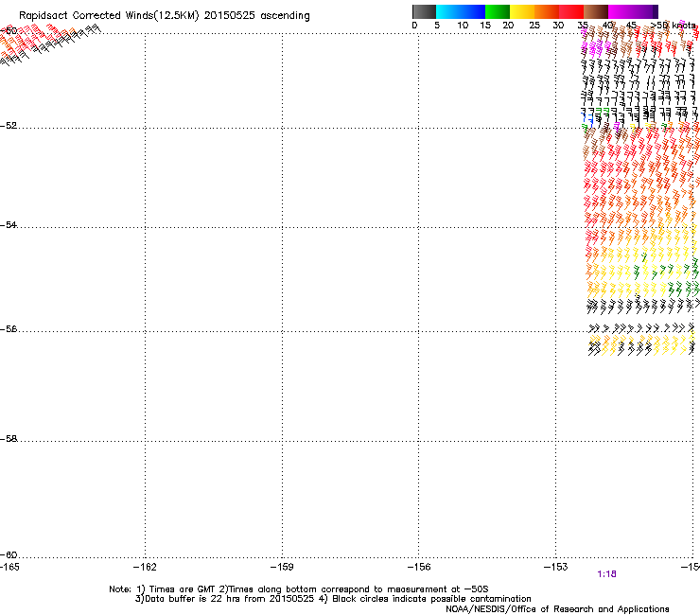Click the longitude label '-159'
The width and height of the screenshot is (700, 615).
coord(282,567)
